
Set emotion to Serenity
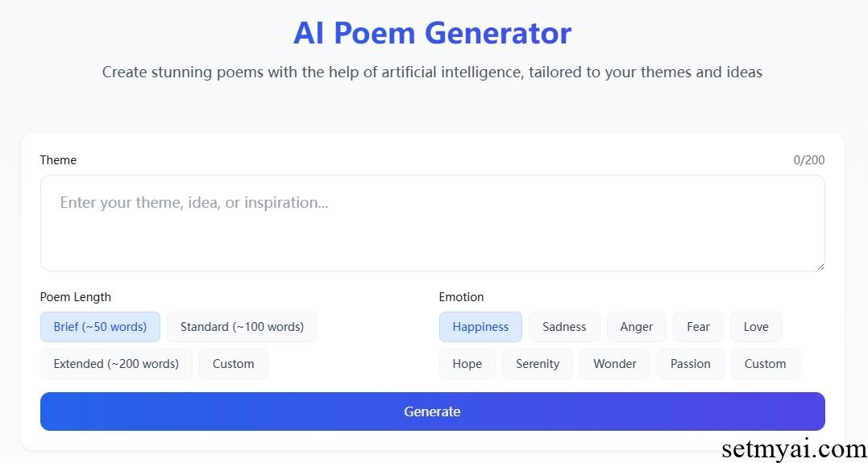tap(538, 364)
